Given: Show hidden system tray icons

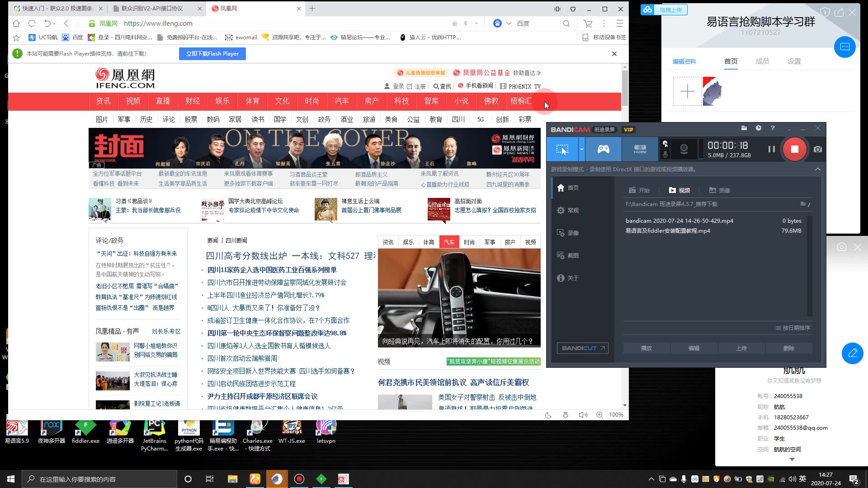Looking at the screenshot, I should (x=651, y=479).
